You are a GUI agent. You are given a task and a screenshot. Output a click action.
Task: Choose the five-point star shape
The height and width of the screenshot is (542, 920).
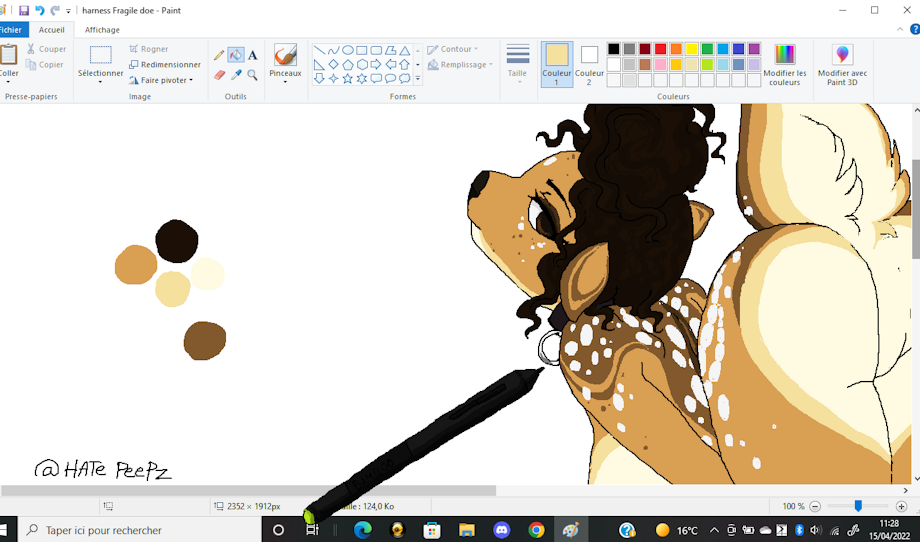[347, 78]
